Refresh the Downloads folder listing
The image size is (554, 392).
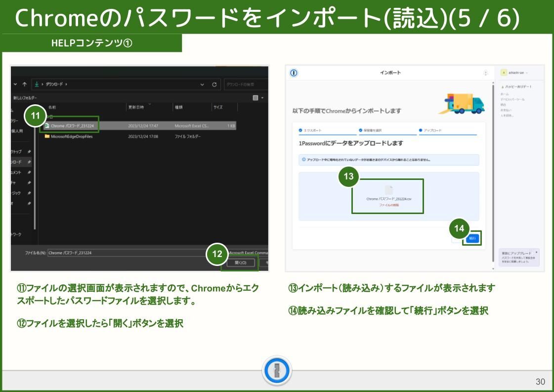pos(214,85)
